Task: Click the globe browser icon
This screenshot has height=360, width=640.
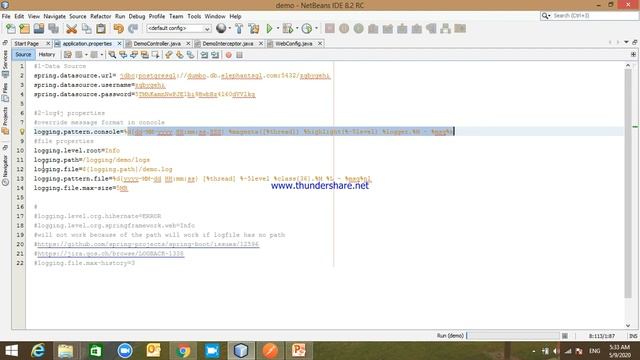Action: click(221, 28)
